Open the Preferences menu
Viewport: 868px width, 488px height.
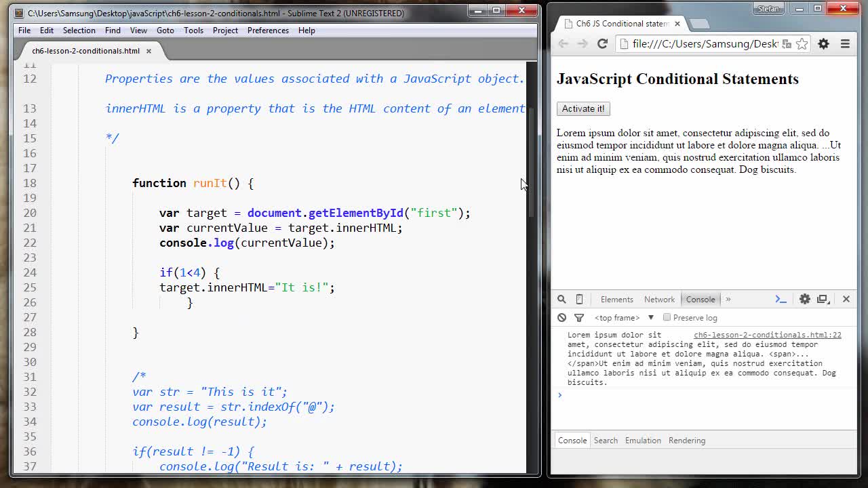point(268,30)
